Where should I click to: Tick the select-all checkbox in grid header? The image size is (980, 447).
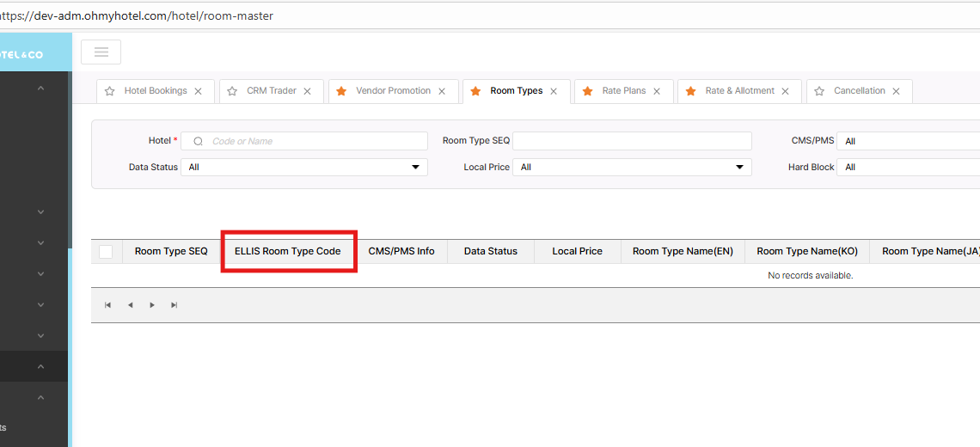point(106,252)
